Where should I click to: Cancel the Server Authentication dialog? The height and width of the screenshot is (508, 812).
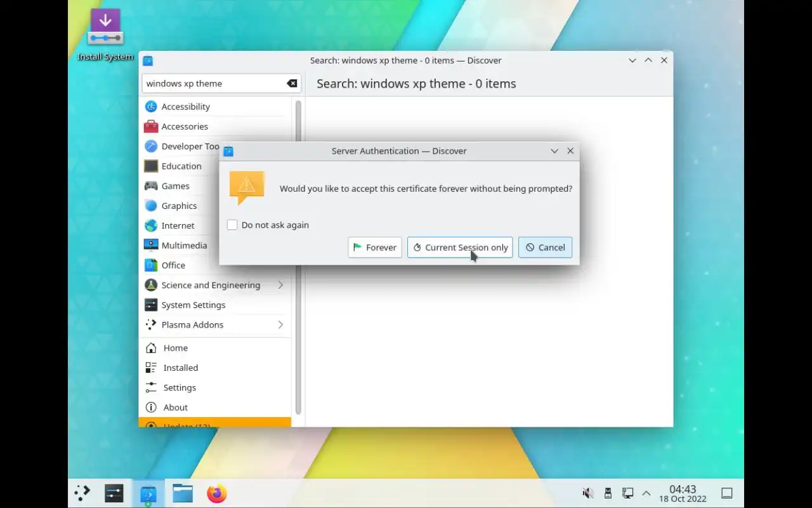546,248
